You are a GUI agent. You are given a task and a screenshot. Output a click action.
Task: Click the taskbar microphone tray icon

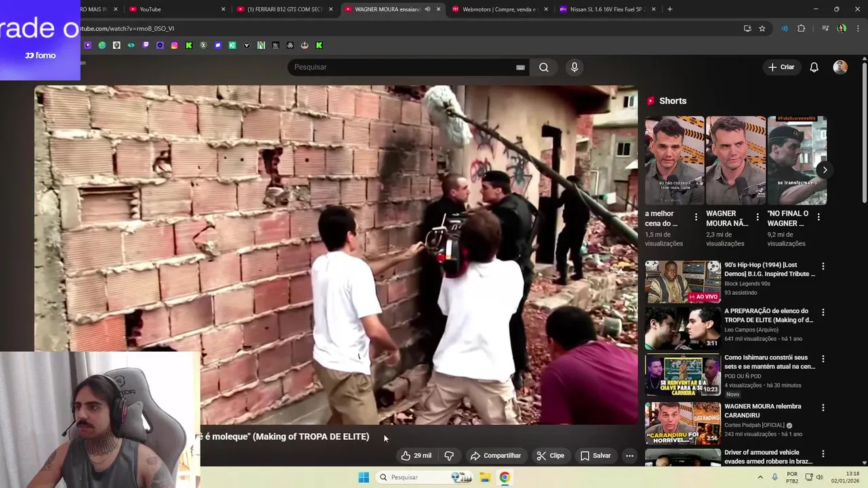tap(774, 477)
